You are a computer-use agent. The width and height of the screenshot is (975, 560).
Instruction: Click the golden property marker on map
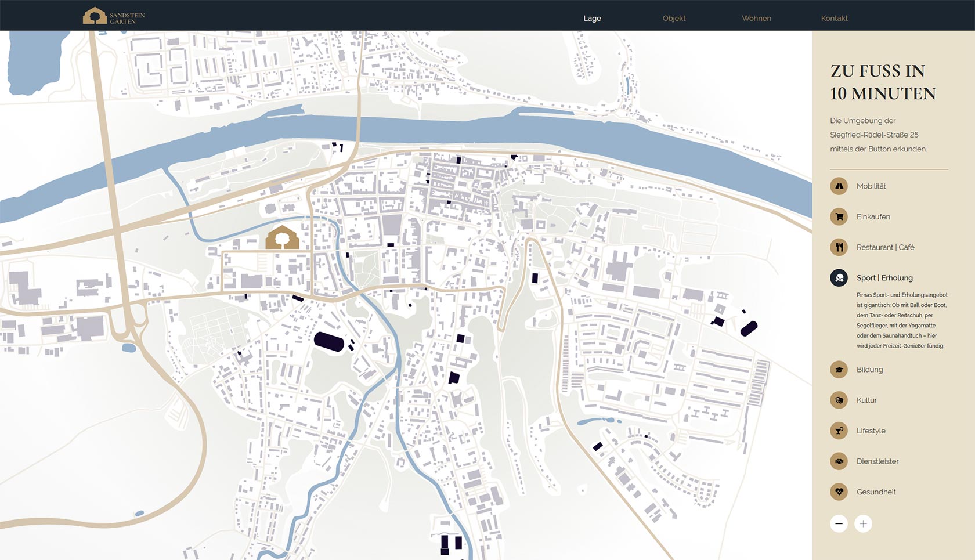pyautogui.click(x=282, y=237)
